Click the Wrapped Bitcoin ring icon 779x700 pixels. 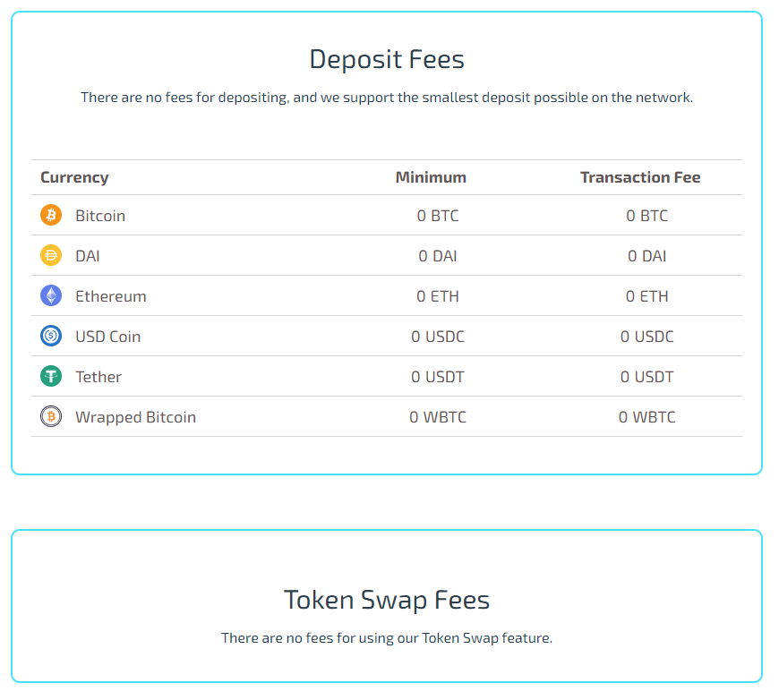(x=51, y=416)
